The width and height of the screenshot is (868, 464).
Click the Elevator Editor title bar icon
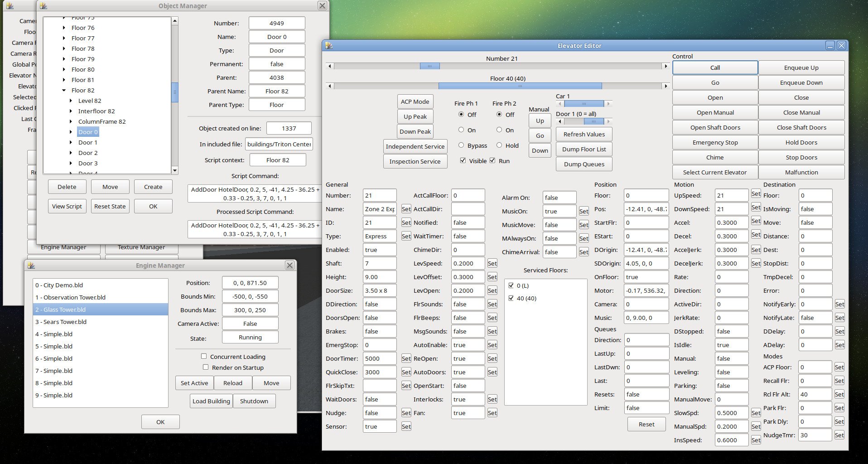329,46
